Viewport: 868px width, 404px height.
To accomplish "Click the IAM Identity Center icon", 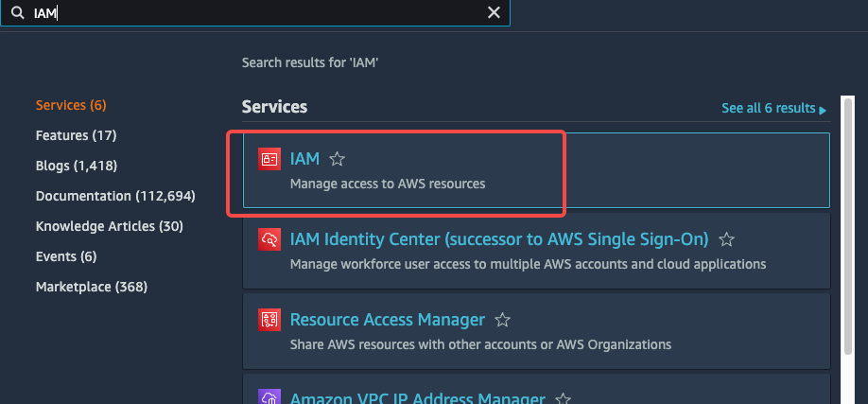I will tap(269, 239).
